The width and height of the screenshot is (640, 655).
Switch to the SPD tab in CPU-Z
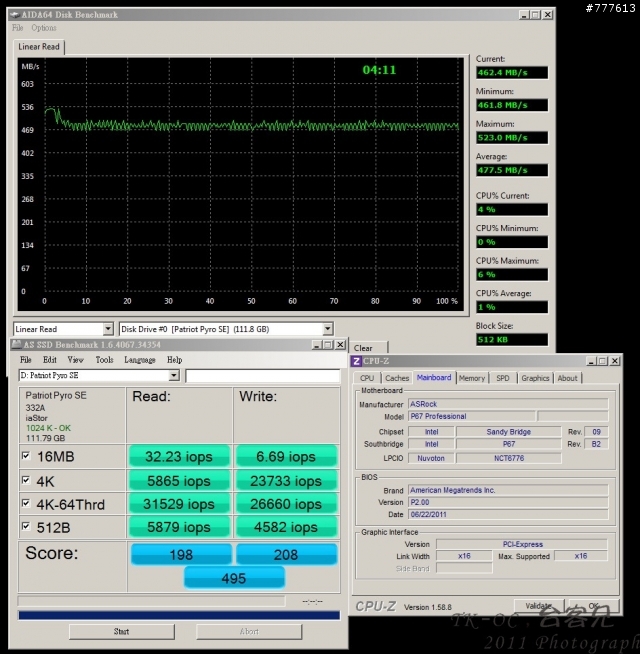tap(503, 378)
